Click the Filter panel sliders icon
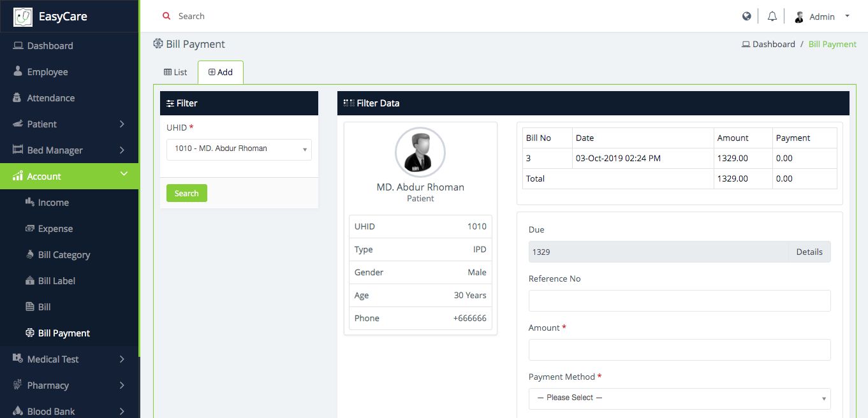The width and height of the screenshot is (868, 418). tap(170, 103)
